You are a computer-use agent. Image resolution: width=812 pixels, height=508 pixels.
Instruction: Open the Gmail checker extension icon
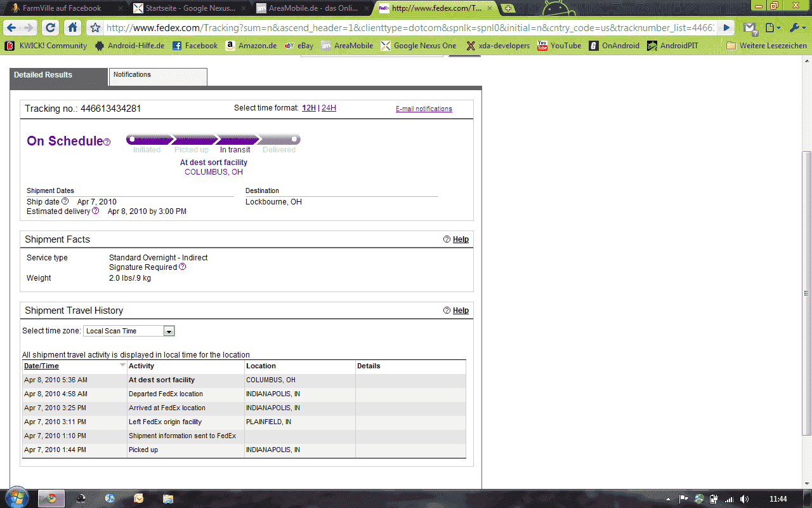pyautogui.click(x=750, y=28)
